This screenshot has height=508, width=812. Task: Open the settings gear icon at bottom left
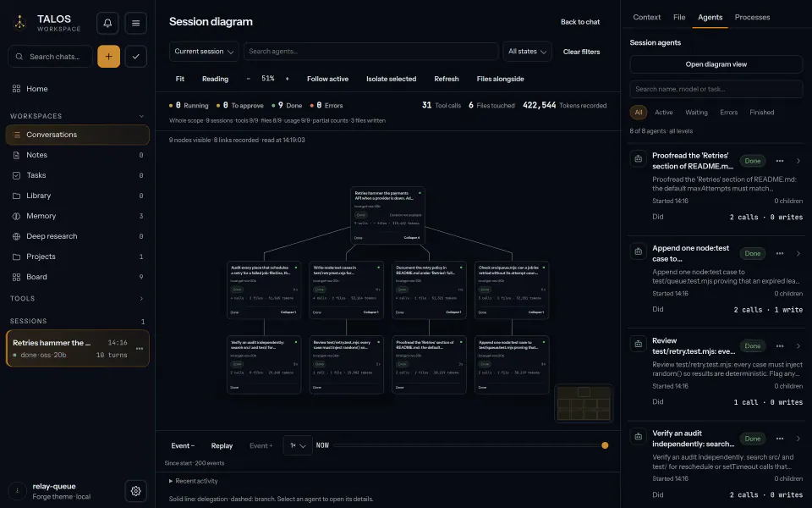tap(135, 491)
